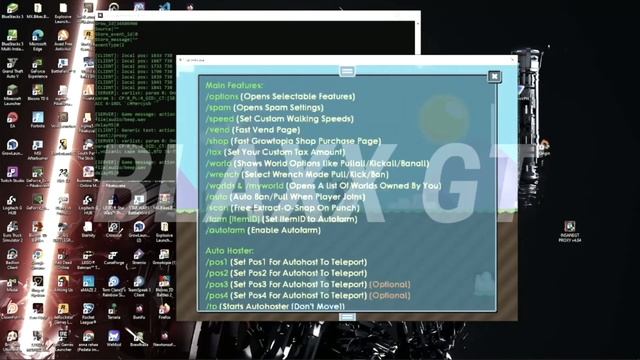Select the MSI Afterburner icon

(x=38, y=149)
